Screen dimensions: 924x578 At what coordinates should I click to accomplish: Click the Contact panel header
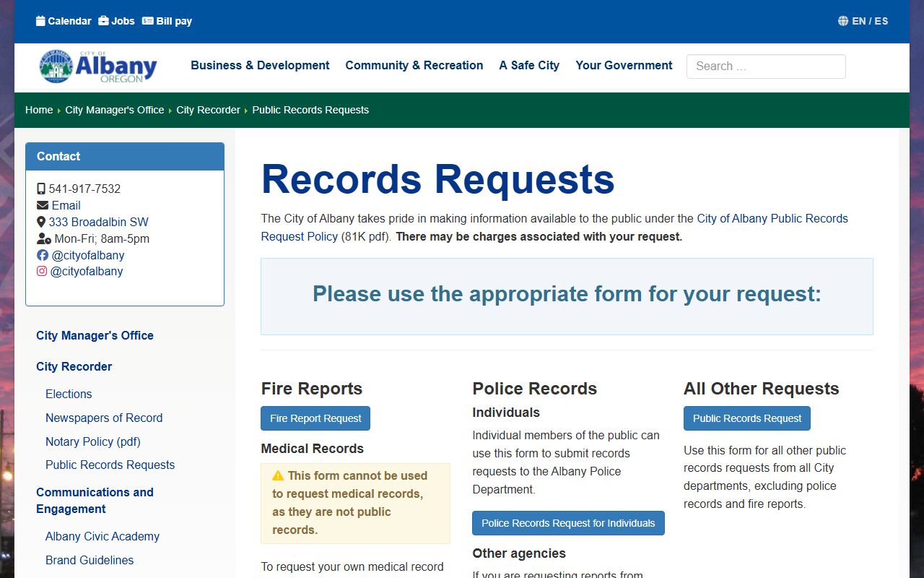(125, 156)
